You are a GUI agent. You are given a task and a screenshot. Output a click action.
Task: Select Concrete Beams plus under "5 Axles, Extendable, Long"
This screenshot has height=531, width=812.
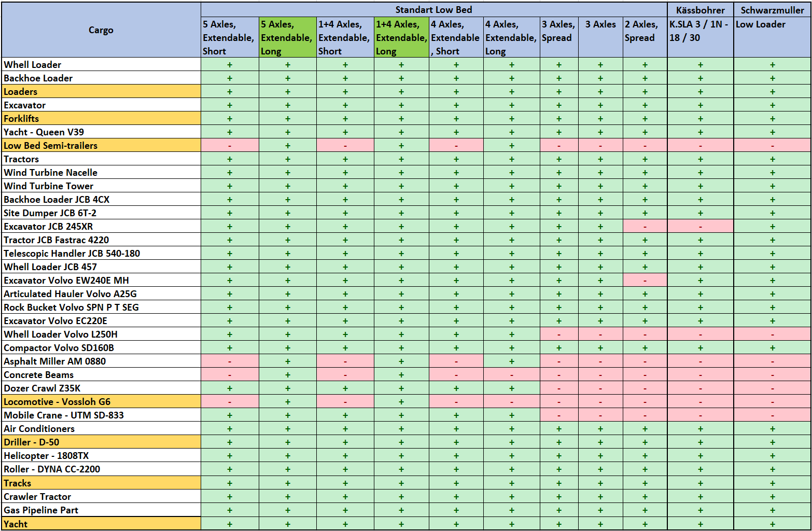click(288, 375)
